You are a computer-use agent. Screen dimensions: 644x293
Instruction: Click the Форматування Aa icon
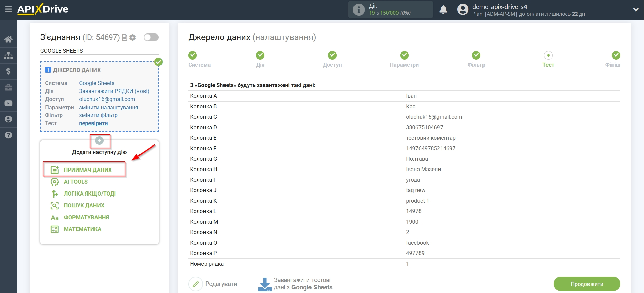pos(55,218)
